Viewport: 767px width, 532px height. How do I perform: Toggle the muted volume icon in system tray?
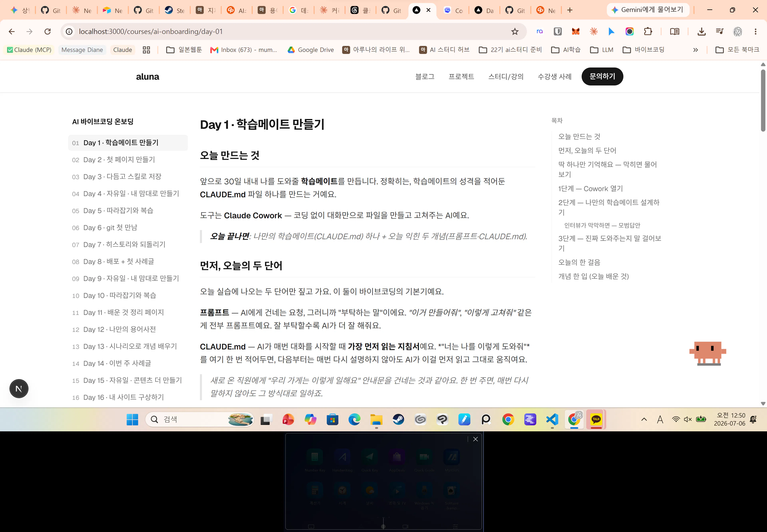(x=688, y=419)
